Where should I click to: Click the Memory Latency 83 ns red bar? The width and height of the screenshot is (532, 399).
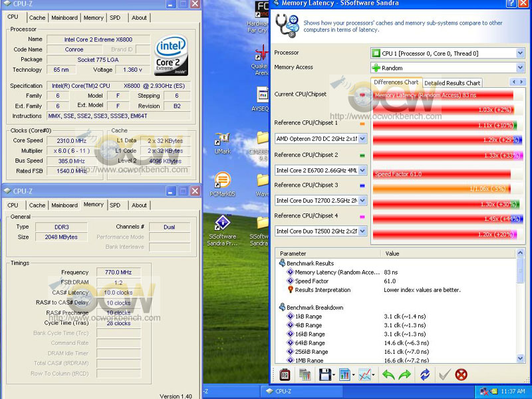pyautogui.click(x=443, y=95)
